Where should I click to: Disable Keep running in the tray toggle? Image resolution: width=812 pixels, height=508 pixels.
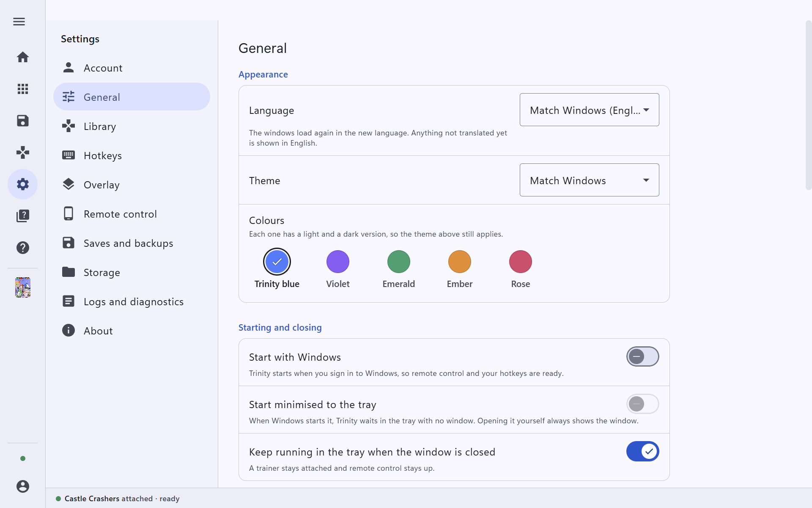(x=643, y=451)
